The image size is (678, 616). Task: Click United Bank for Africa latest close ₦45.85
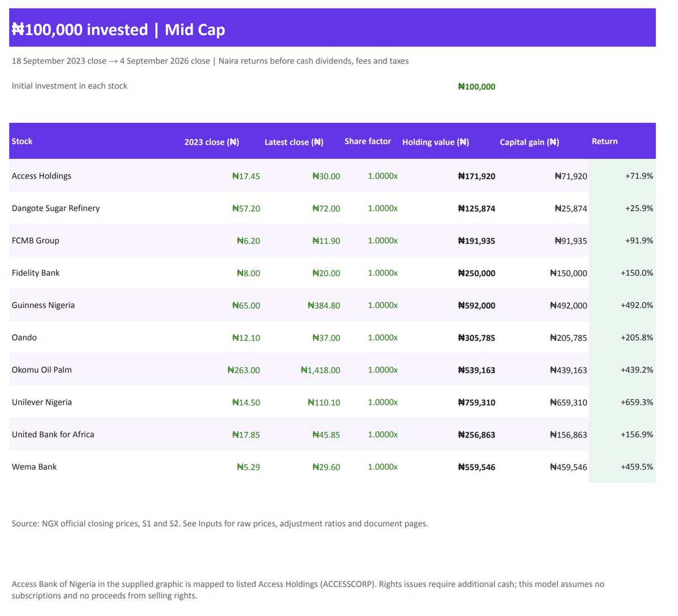(x=326, y=435)
